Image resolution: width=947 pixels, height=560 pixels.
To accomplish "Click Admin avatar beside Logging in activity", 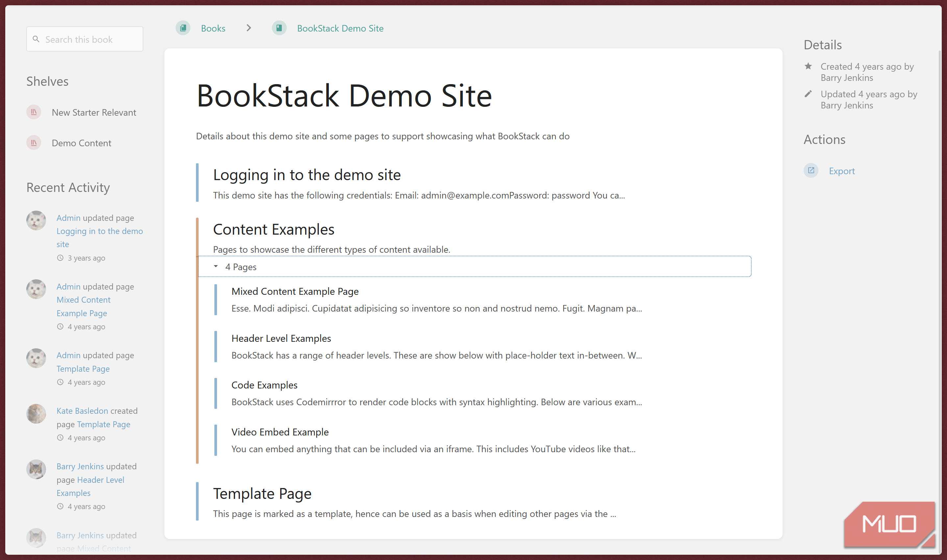I will click(36, 221).
